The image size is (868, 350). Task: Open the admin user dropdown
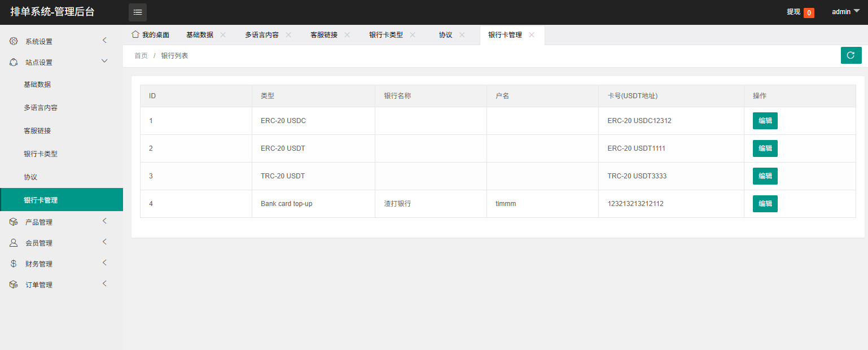[x=849, y=12]
